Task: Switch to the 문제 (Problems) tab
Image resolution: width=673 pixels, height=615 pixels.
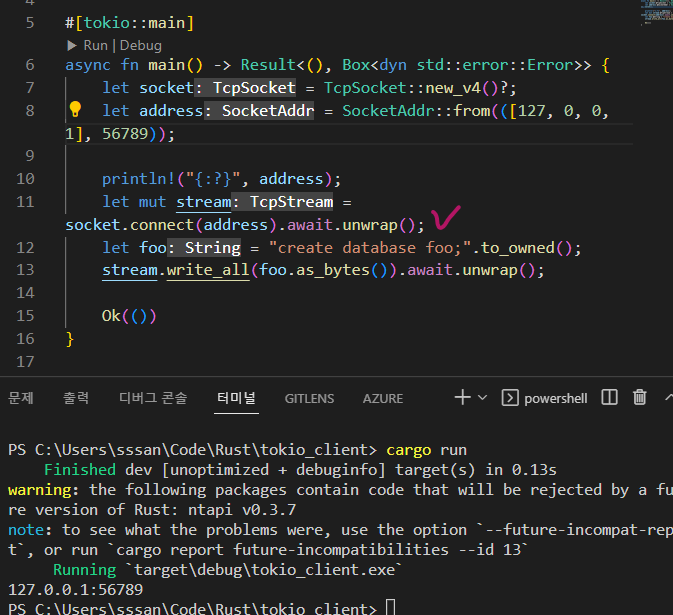Action: click(x=21, y=397)
